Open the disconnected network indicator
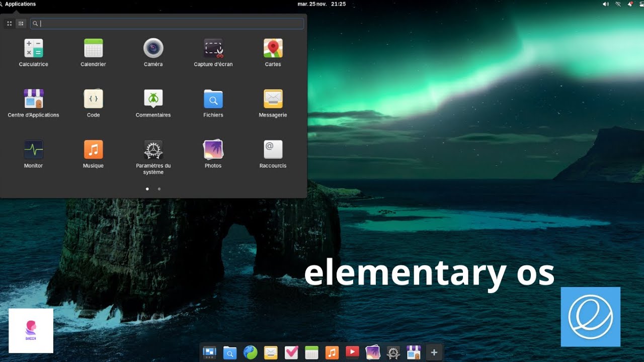This screenshot has height=362, width=644. (618, 4)
